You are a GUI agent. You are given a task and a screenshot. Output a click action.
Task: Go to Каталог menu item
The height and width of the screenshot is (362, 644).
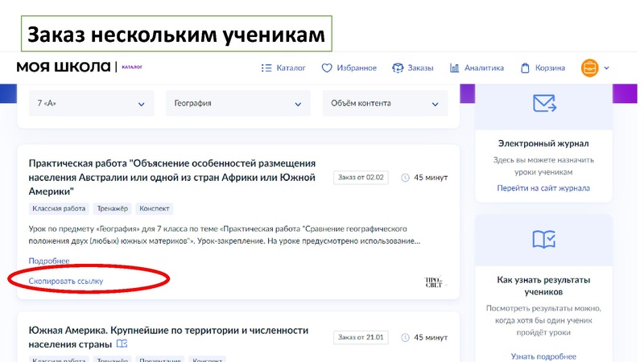(291, 68)
